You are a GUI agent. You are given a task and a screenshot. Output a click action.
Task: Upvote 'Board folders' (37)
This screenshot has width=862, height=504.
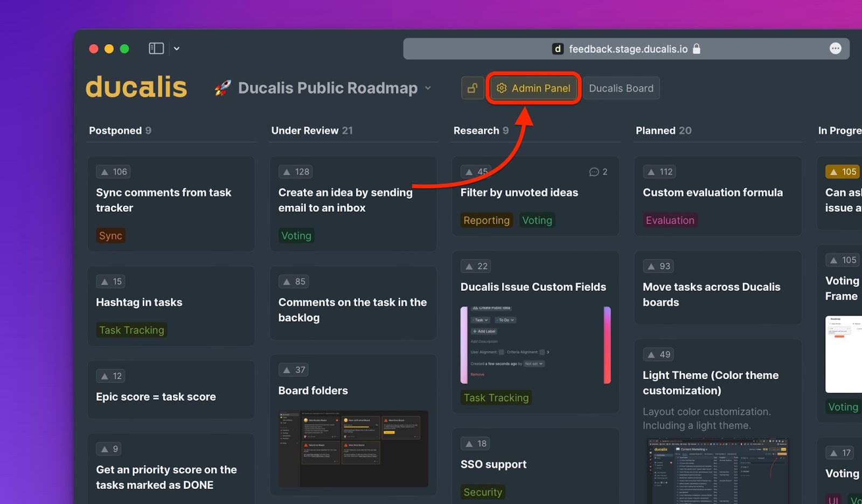pyautogui.click(x=294, y=370)
